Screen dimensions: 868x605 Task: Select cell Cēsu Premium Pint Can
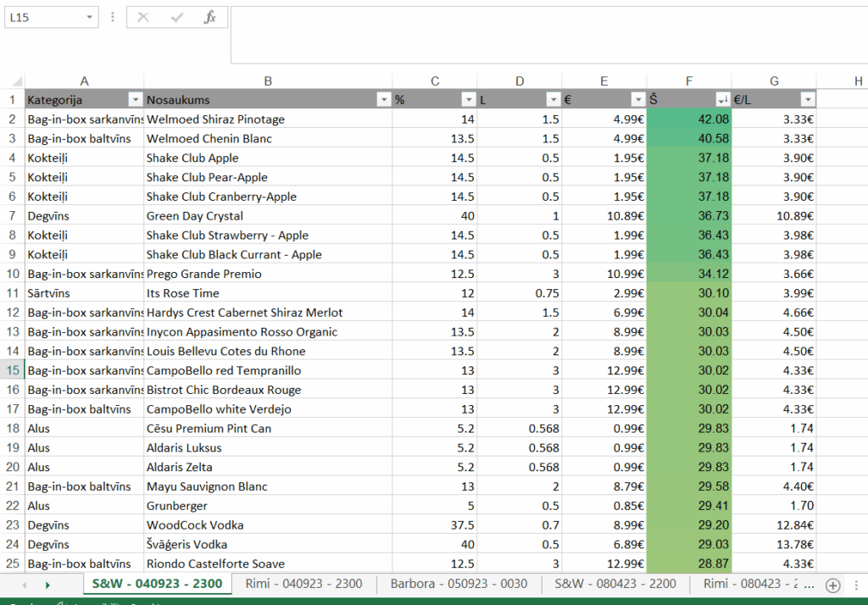(268, 429)
